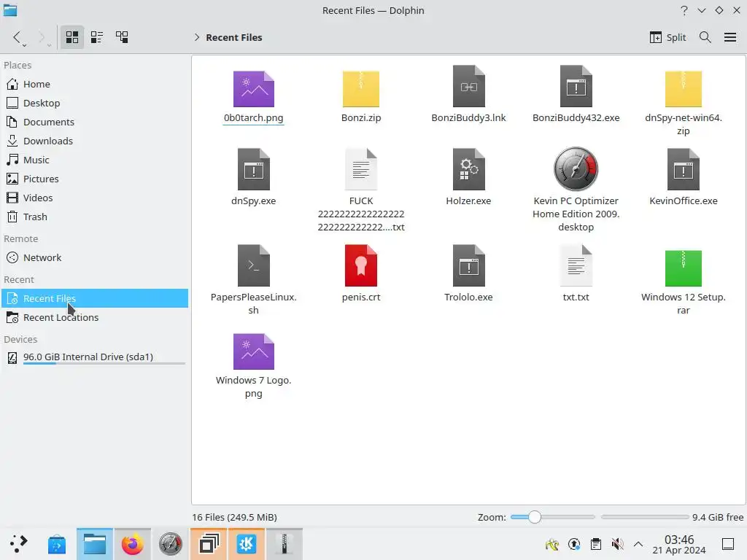This screenshot has height=560, width=747.
Task: Click the KDE gear taskbar icon
Action: click(247, 544)
